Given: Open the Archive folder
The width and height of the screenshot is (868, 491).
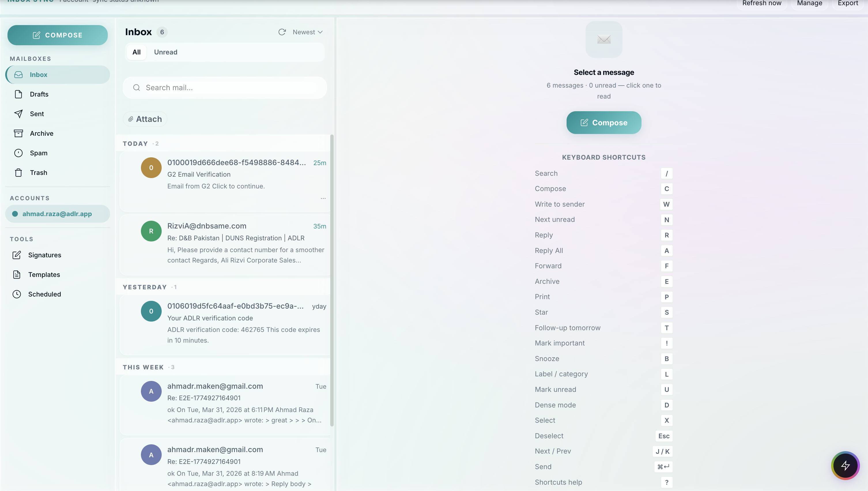Looking at the screenshot, I should click(x=41, y=133).
